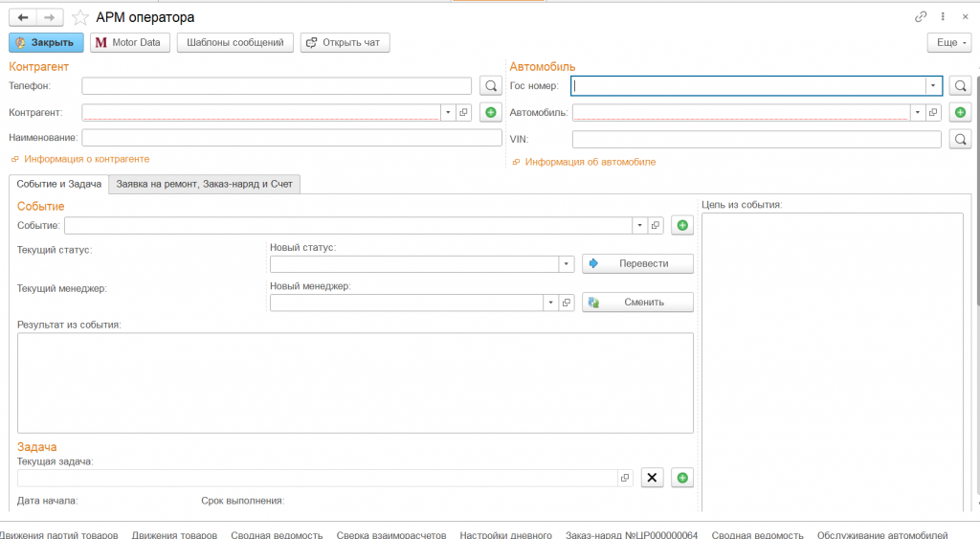Click into the Наименование input field
Image resolution: width=980 pixels, height=539 pixels.
(x=292, y=138)
